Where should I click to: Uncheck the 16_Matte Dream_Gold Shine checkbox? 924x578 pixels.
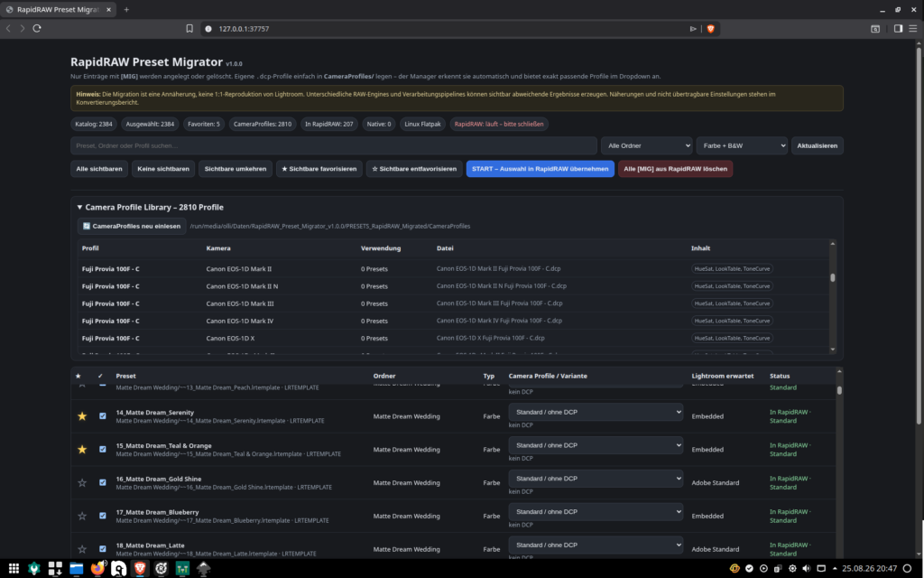[103, 482]
